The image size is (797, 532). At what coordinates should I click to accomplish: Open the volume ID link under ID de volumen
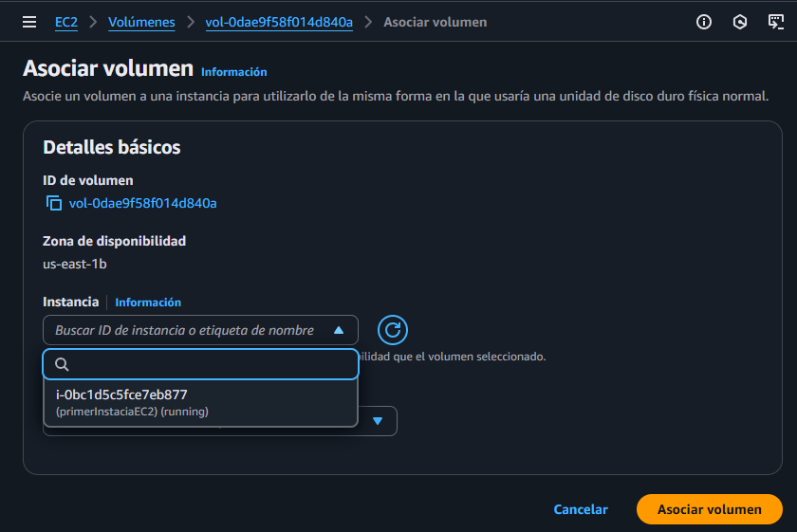point(143,203)
